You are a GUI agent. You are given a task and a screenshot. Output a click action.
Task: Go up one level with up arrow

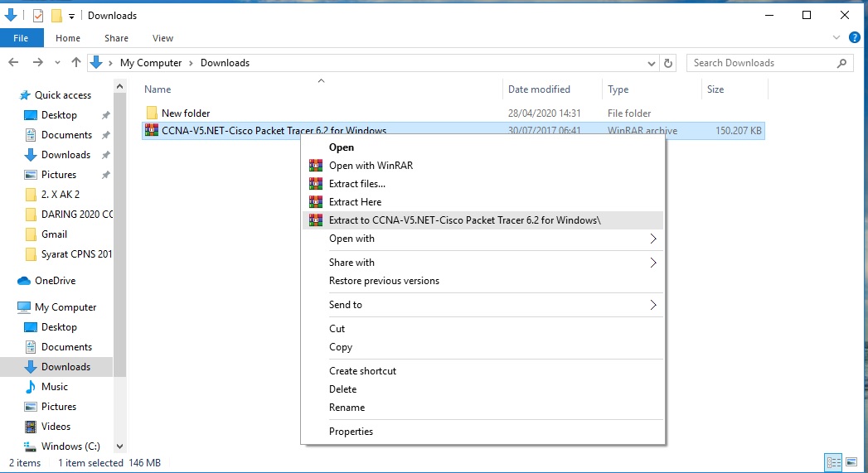[75, 62]
